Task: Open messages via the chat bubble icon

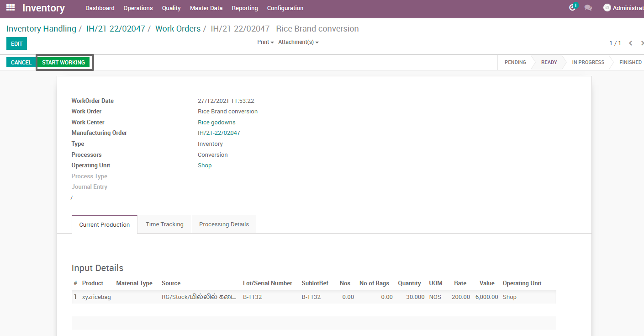Action: [589, 8]
